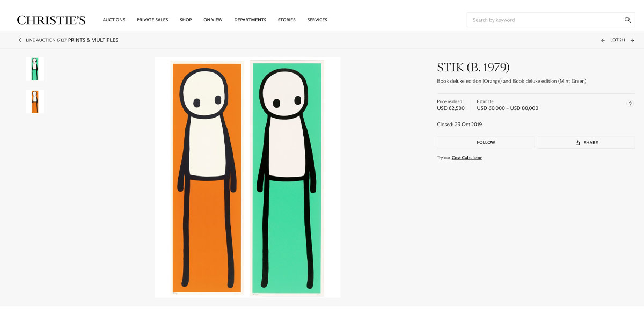The width and height of the screenshot is (644, 322).
Task: Select the Auctions menu item
Action: pos(114,20)
